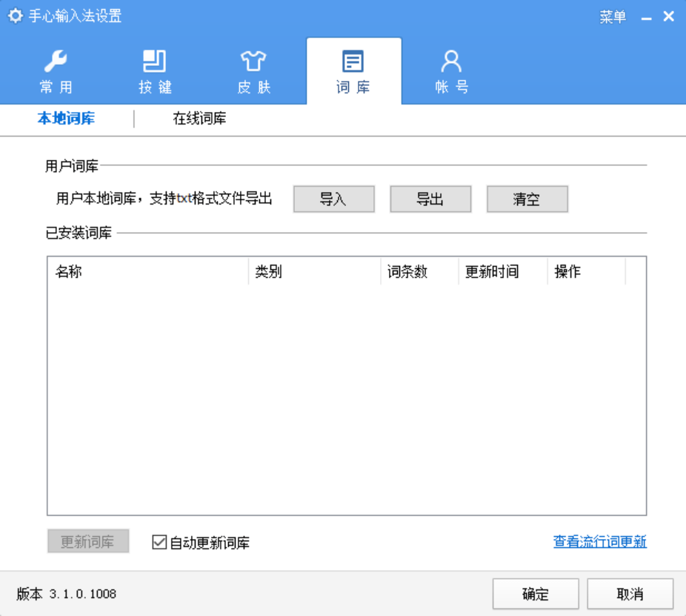686x616 pixels.
Task: Click the 更新词库 button
Action: pos(88,541)
